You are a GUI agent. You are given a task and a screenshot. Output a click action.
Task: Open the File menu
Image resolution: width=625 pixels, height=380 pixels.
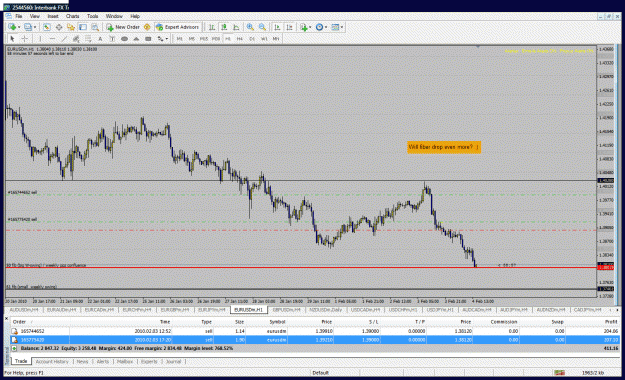pos(18,16)
